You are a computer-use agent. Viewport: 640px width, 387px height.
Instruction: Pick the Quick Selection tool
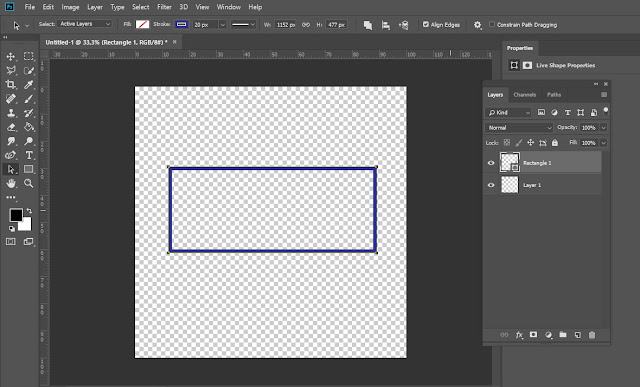28,70
